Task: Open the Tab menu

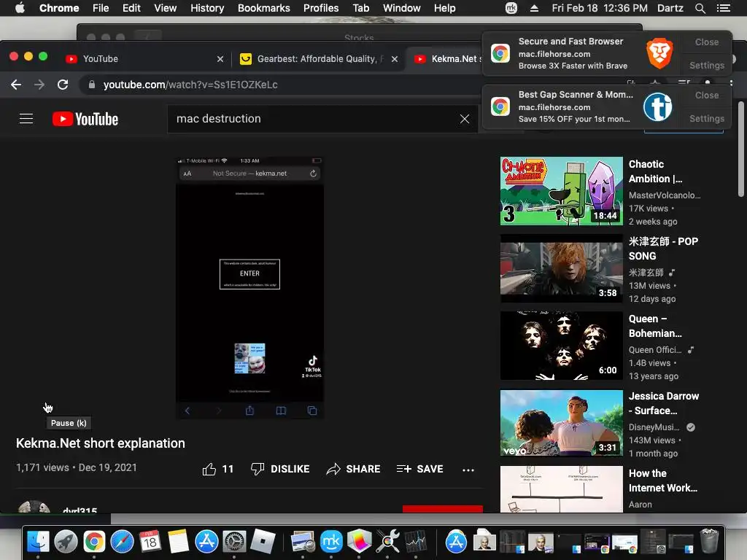Action: pyautogui.click(x=360, y=8)
